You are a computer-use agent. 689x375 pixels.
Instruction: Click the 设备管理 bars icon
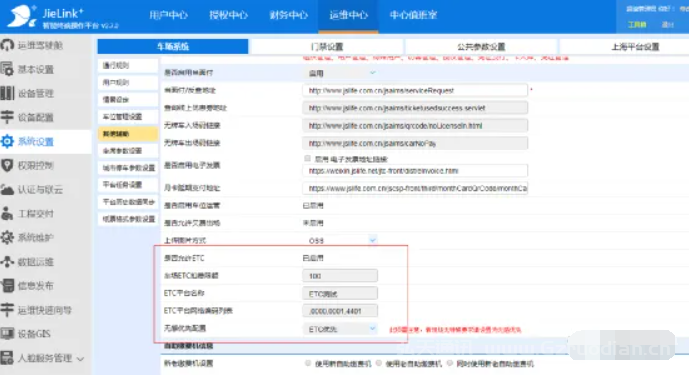pyautogui.click(x=7, y=93)
